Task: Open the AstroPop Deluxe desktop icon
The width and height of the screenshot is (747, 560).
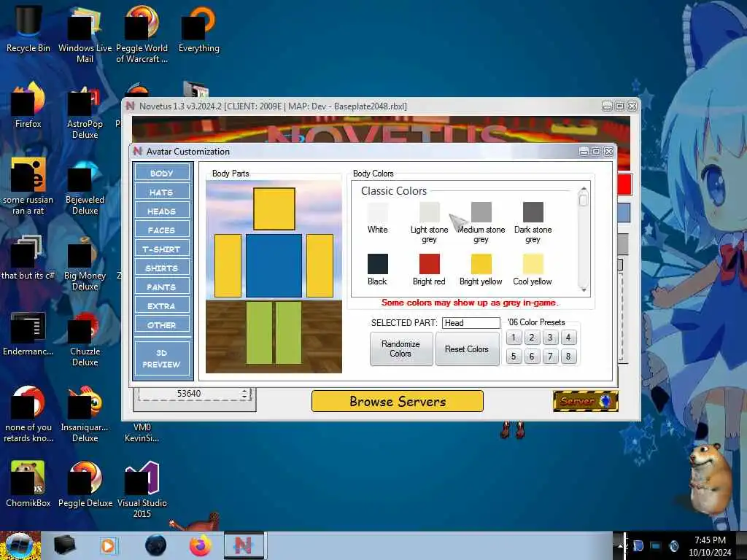Action: point(85,111)
